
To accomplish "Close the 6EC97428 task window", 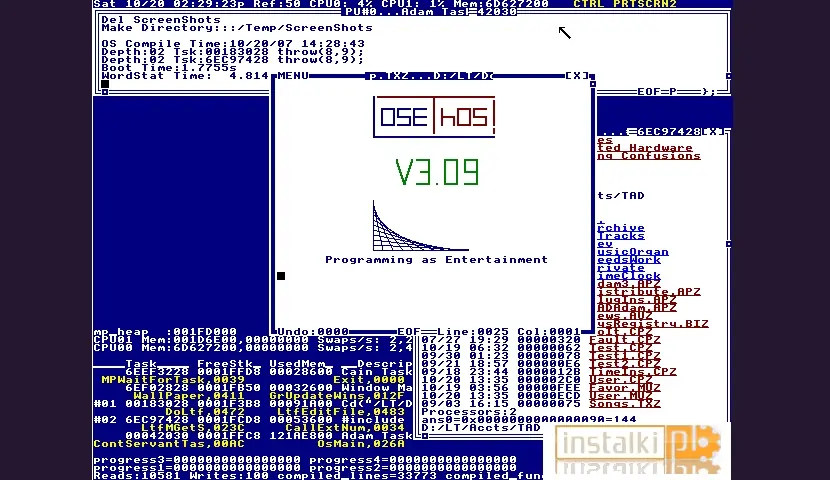I will 713,131.
